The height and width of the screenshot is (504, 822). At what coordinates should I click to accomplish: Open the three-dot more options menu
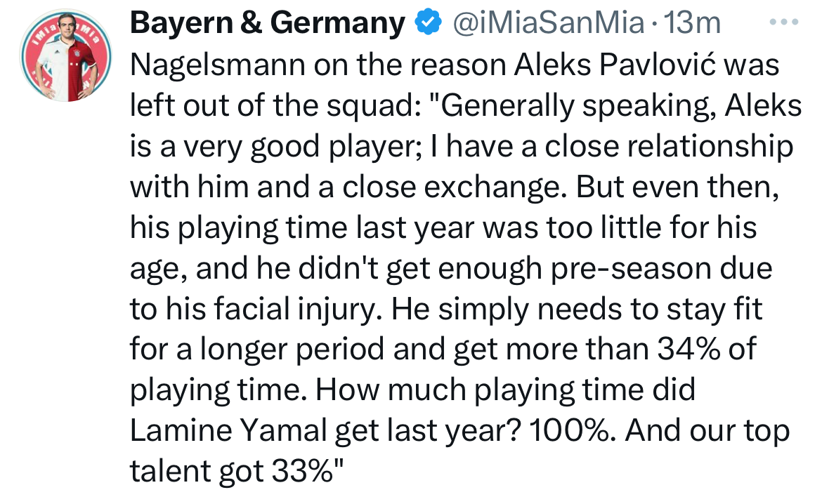(784, 22)
